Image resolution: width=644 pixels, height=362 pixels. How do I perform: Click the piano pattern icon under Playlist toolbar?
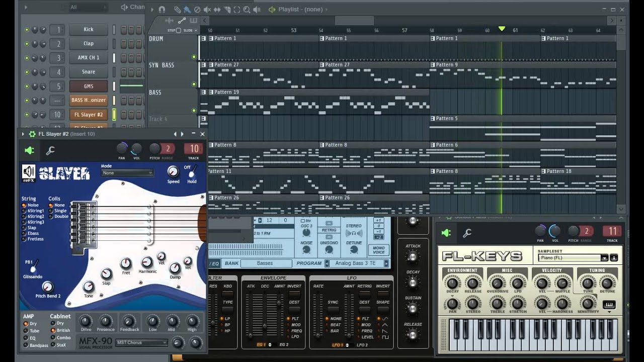pos(193,21)
